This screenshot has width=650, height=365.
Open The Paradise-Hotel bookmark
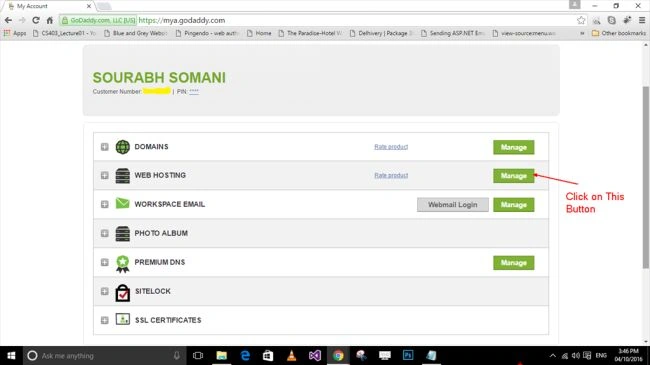tap(310, 33)
